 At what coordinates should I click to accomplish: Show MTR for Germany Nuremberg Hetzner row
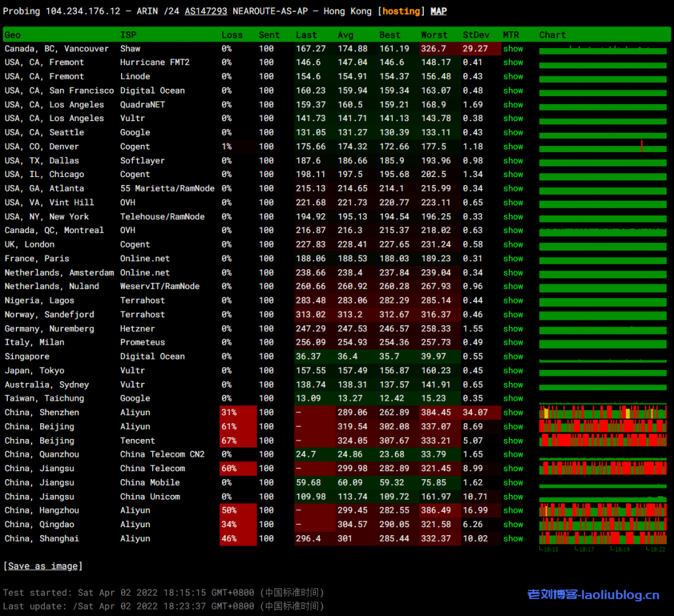(x=513, y=329)
